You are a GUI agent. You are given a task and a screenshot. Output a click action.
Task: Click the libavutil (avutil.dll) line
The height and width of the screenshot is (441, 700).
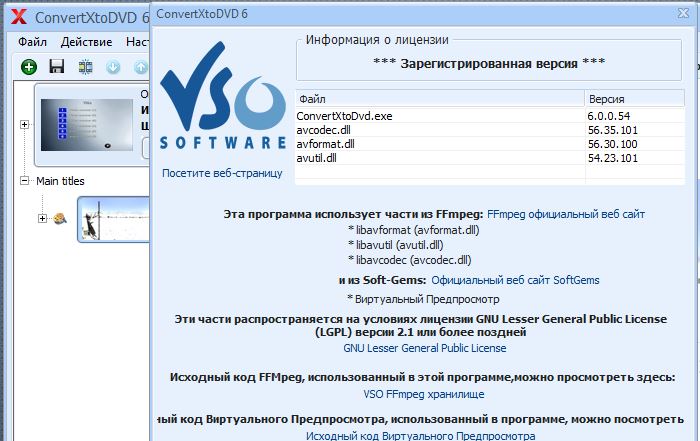396,245
